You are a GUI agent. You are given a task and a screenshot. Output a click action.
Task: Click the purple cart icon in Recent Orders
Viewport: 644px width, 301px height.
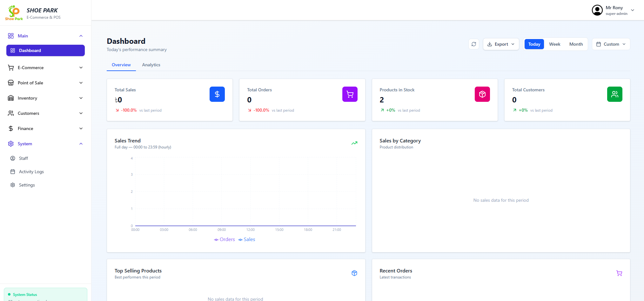[x=619, y=273]
